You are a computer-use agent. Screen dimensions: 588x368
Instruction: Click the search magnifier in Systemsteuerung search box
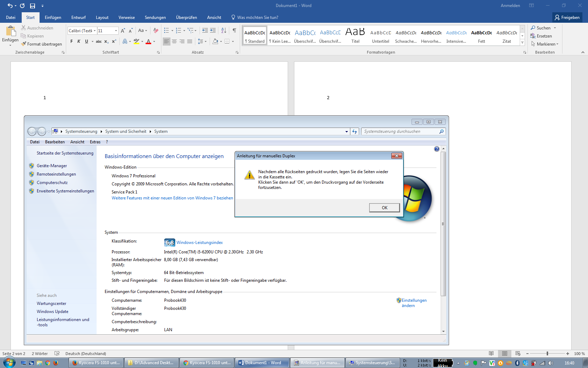tap(441, 131)
